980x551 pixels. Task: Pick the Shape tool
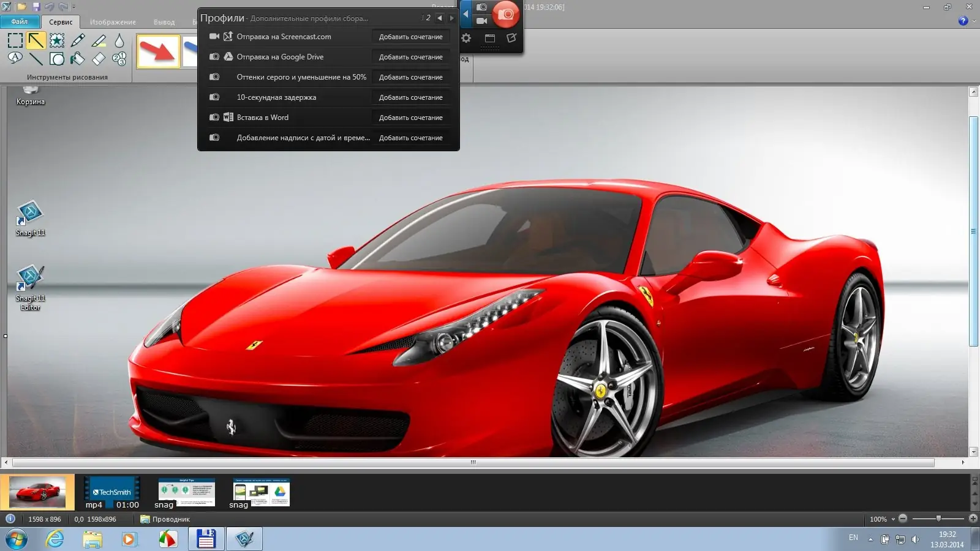[x=57, y=59]
